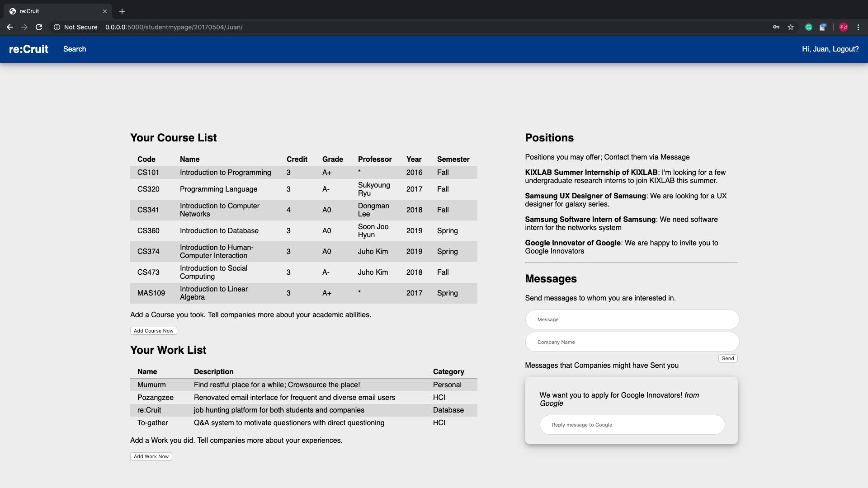Click the browser back arrow
Viewport: 868px width, 488px height.
click(10, 27)
